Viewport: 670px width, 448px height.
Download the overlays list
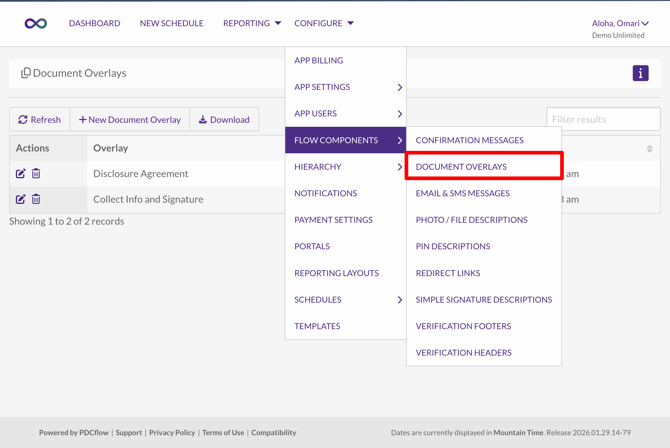coord(224,120)
